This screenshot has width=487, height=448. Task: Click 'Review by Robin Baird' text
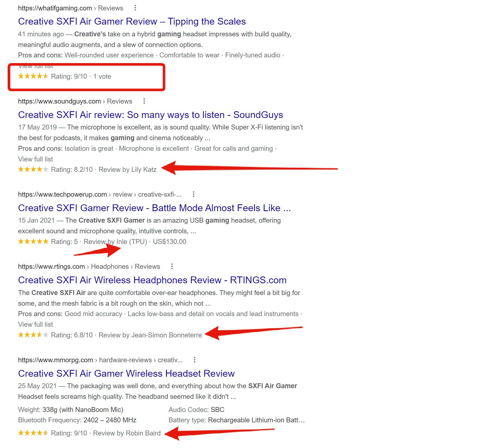pyautogui.click(x=127, y=433)
